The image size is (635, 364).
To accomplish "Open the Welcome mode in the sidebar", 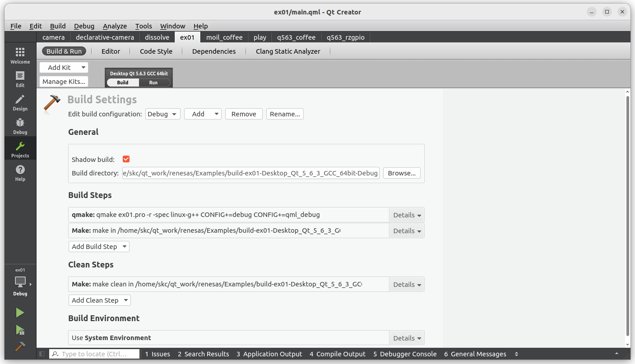I will (x=20, y=54).
